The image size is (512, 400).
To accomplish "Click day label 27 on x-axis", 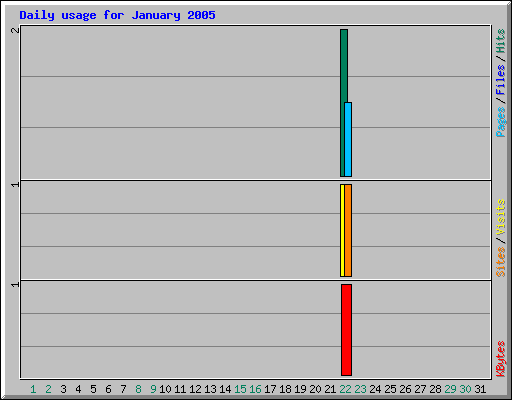I will tap(420, 389).
